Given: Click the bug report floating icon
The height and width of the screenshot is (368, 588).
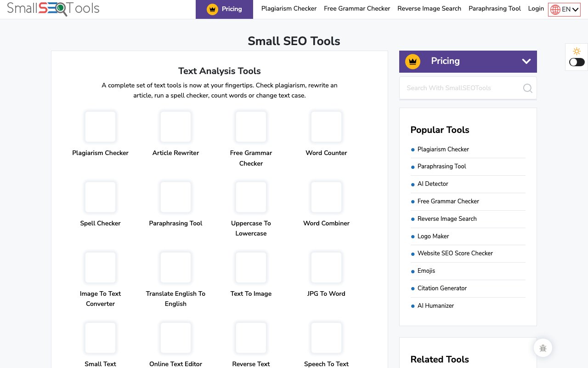Looking at the screenshot, I should (543, 348).
